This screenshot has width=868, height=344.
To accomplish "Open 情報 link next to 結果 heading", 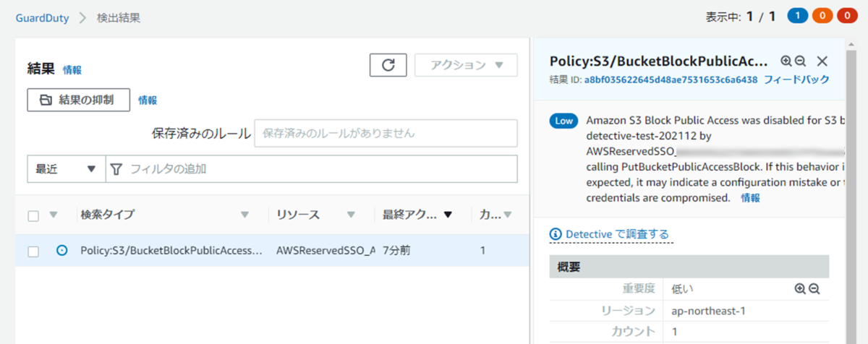I will [x=72, y=70].
